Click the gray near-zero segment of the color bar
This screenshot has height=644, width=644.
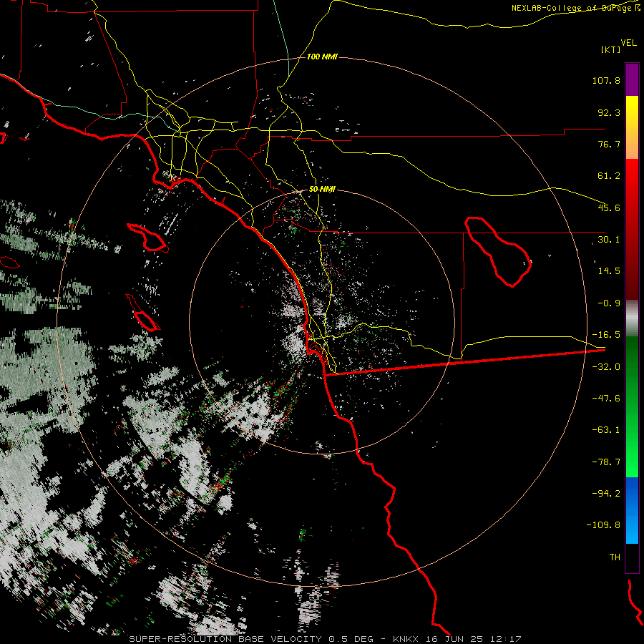pyautogui.click(x=632, y=318)
